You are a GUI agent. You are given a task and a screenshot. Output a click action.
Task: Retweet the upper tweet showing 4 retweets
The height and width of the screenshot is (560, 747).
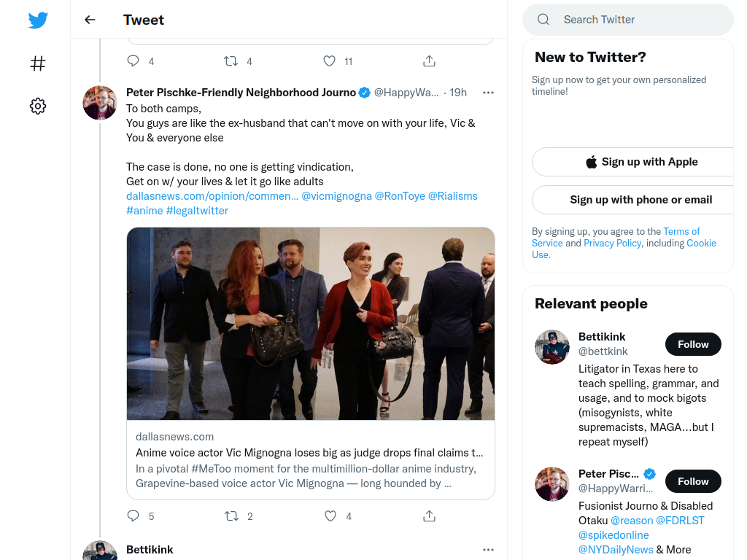click(x=231, y=61)
